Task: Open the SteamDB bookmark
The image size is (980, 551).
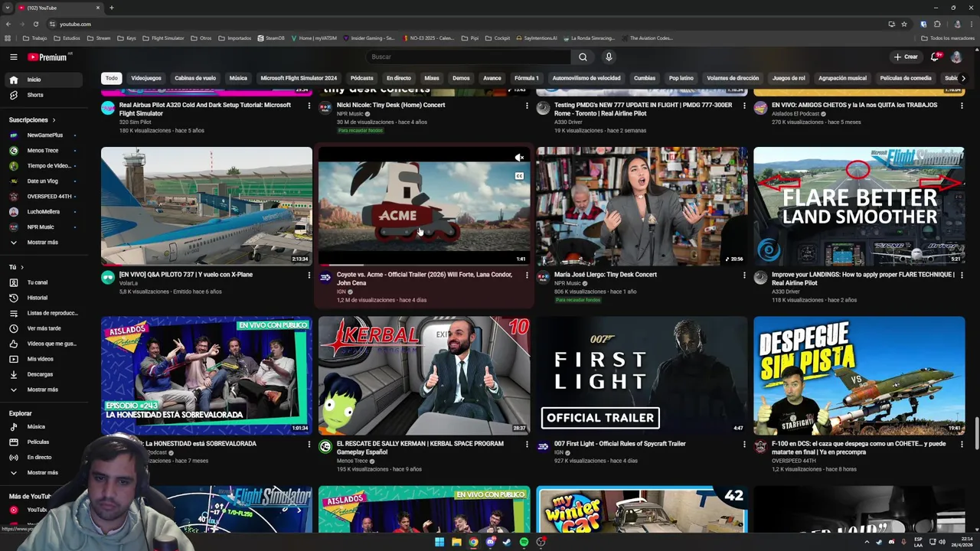Action: (271, 38)
